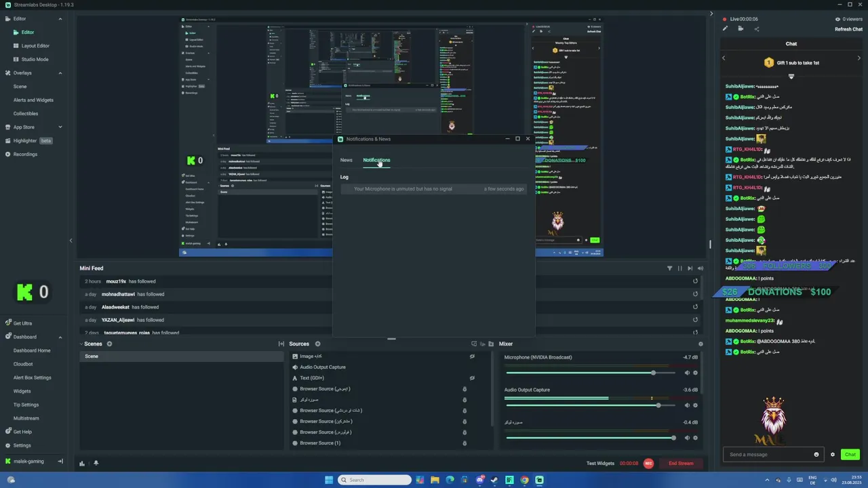Click Windows Start button
The width and height of the screenshot is (868, 488).
point(329,480)
